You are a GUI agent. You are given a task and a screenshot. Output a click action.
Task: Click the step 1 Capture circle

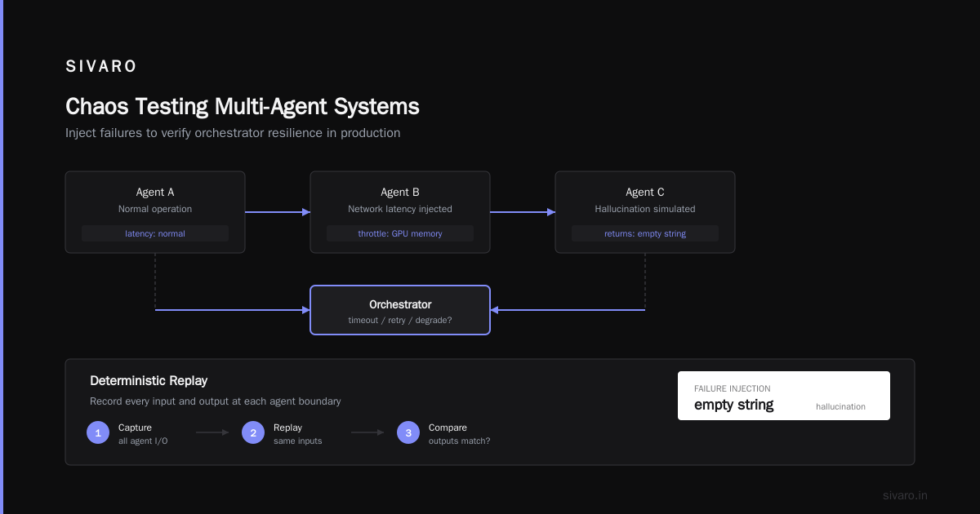[98, 432]
